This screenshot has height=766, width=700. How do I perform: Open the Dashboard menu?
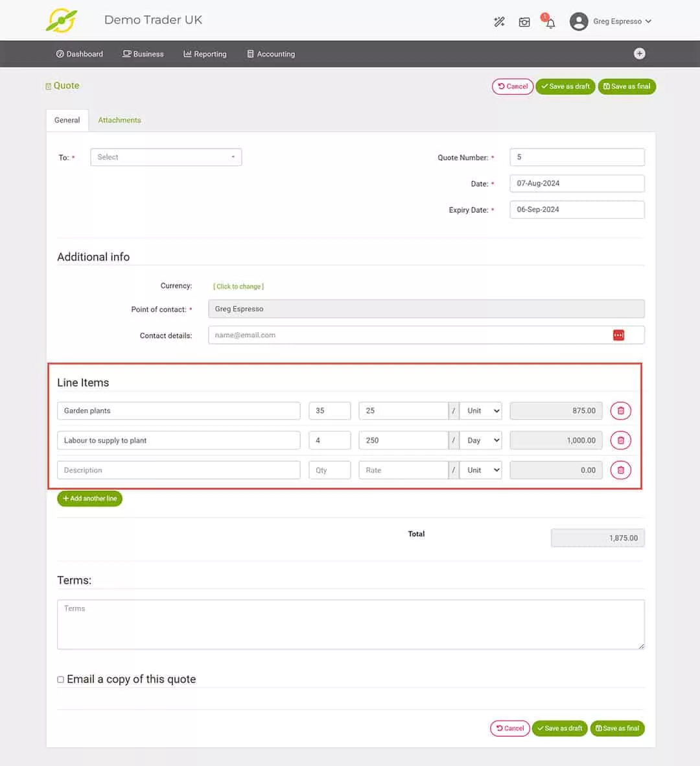[80, 54]
